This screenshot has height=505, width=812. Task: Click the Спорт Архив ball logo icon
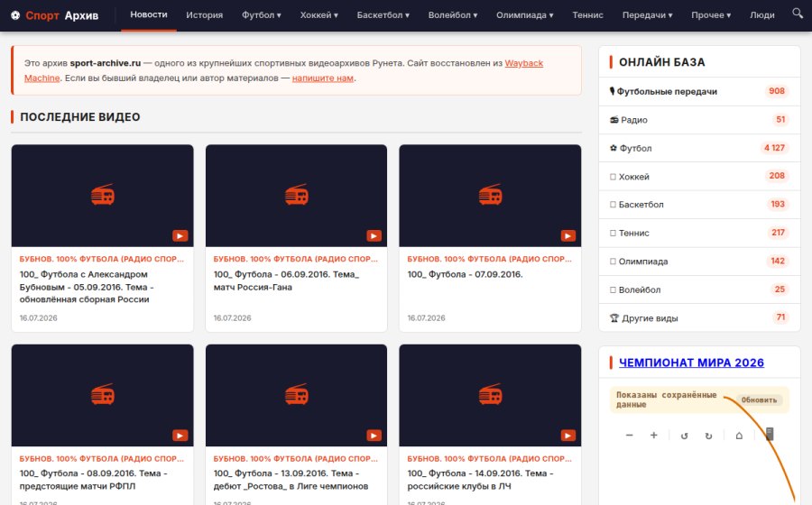point(15,15)
